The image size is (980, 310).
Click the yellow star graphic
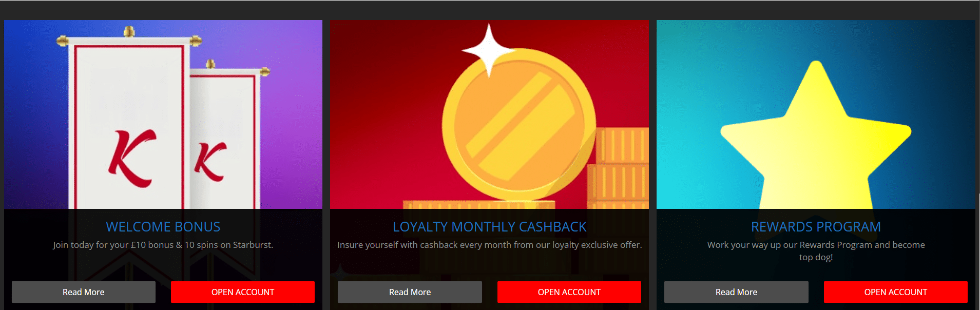(x=816, y=136)
